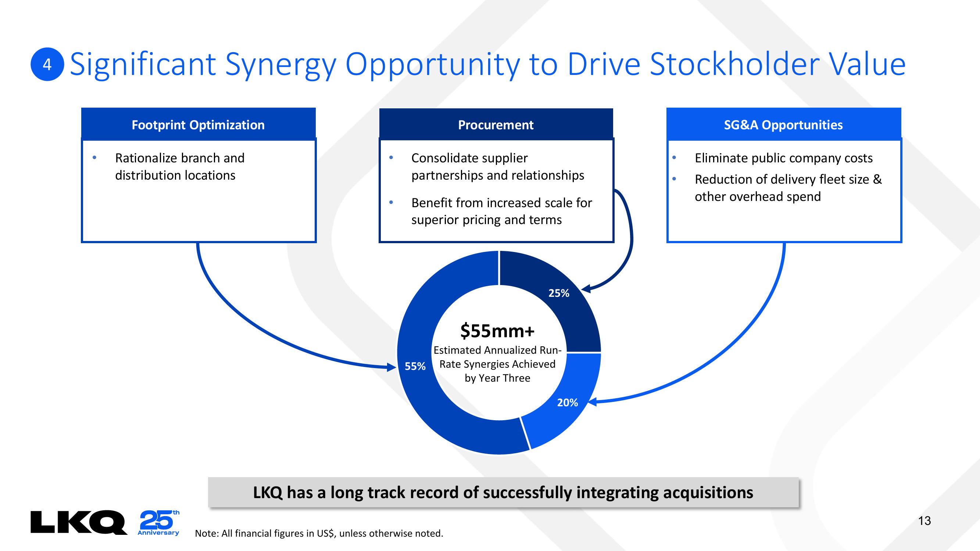Select 'Rationalize branch and distribution locations' bullet
The image size is (980, 551).
(x=179, y=166)
